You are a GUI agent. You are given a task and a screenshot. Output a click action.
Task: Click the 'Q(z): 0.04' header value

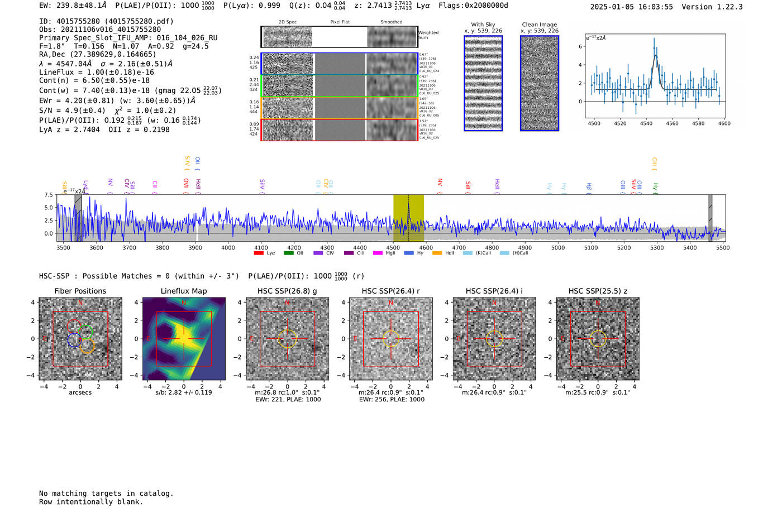(x=317, y=6)
